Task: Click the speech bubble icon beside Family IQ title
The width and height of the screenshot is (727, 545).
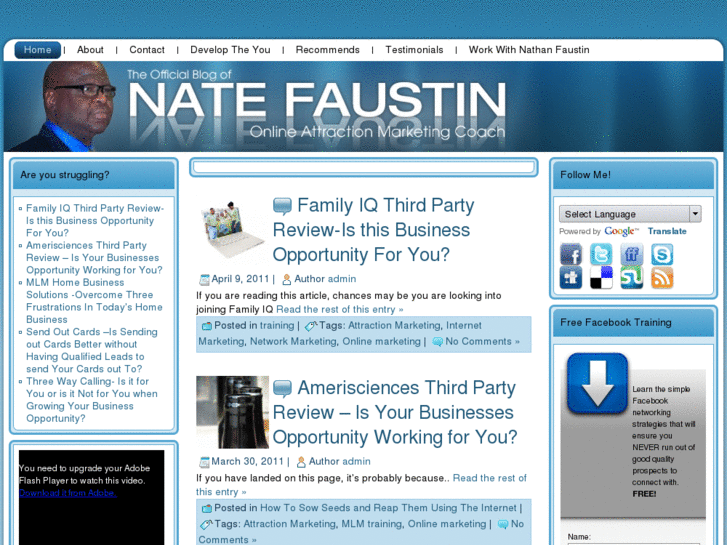Action: coord(282,206)
